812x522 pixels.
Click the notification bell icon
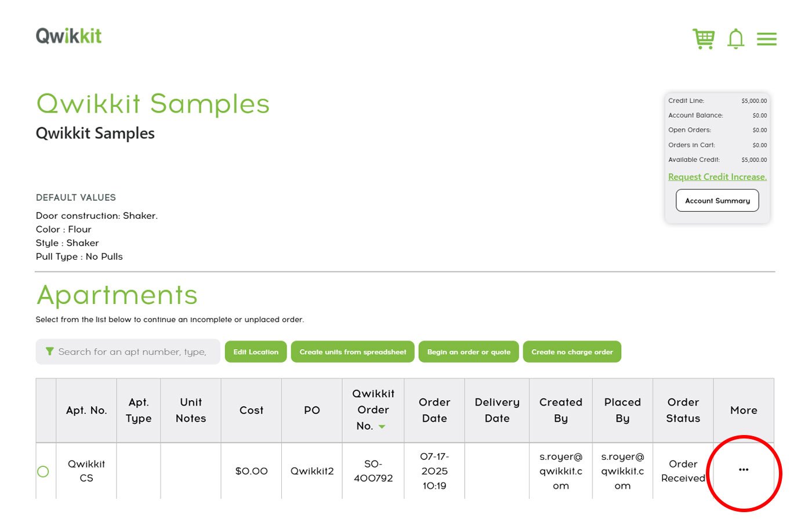click(x=735, y=39)
